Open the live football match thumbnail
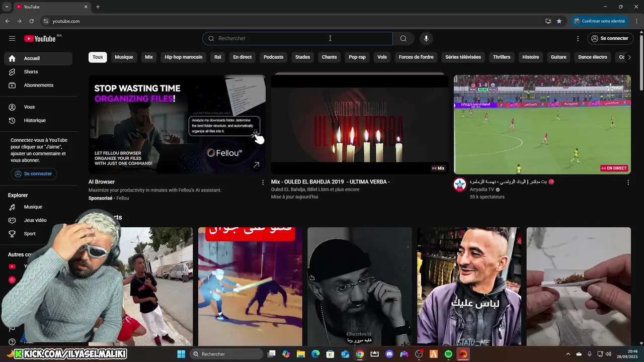The height and width of the screenshot is (362, 644). [x=542, y=124]
